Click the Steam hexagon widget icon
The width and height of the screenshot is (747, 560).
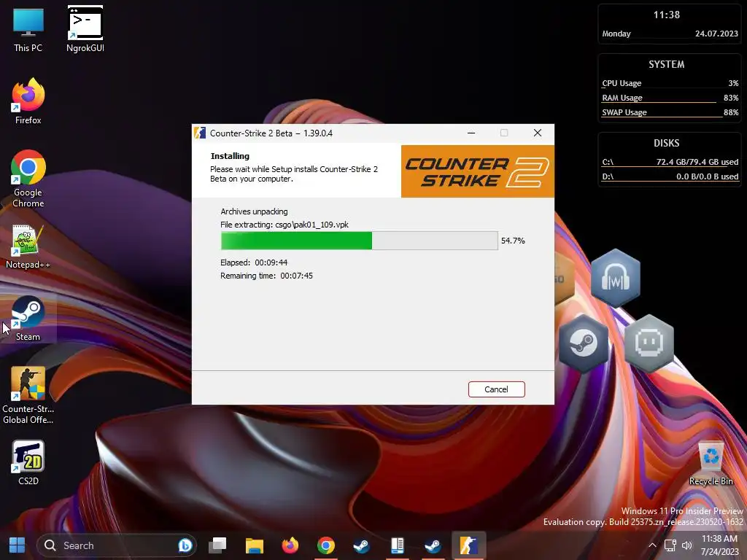coord(584,343)
